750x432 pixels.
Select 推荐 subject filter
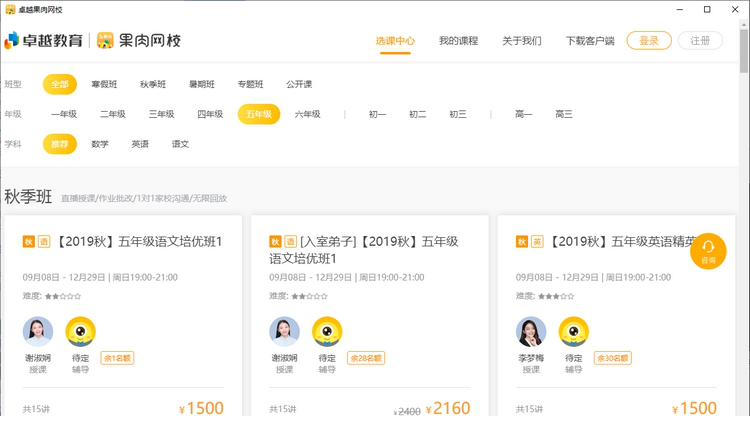click(x=60, y=144)
